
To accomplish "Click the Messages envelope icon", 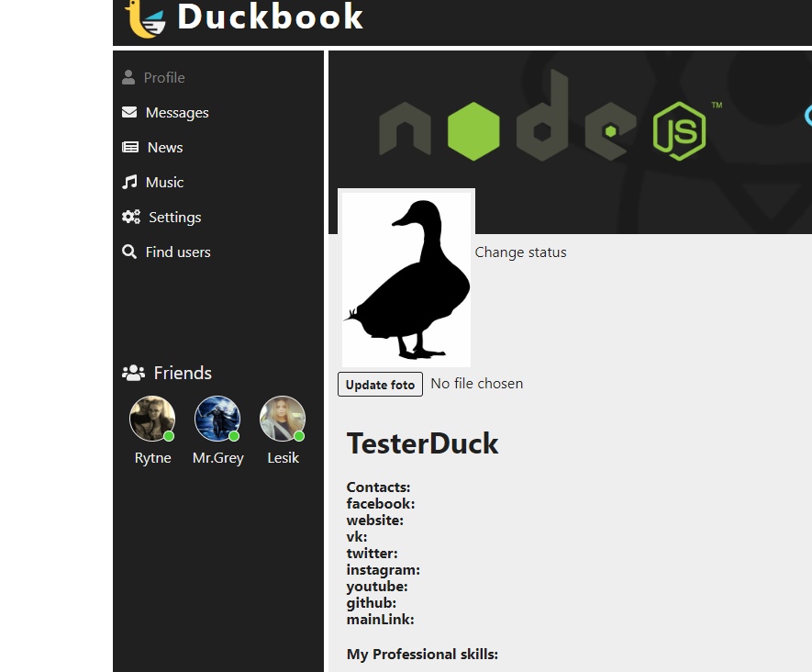I will point(129,112).
